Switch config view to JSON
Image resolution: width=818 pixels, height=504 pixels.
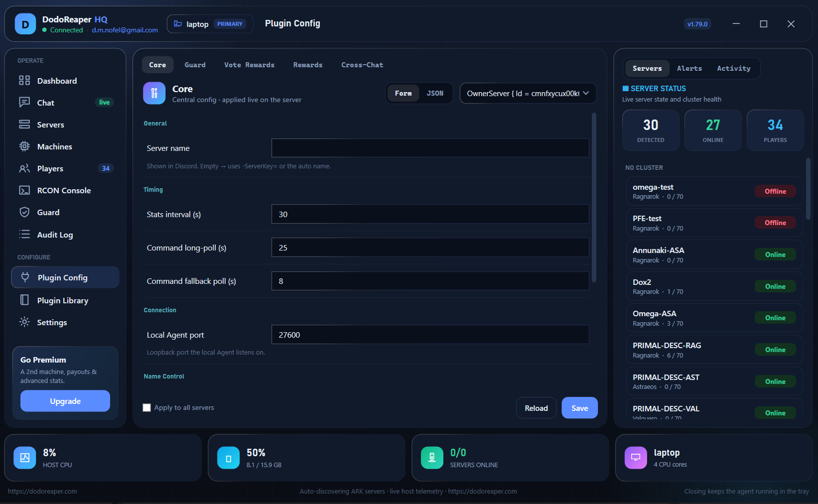tap(435, 93)
